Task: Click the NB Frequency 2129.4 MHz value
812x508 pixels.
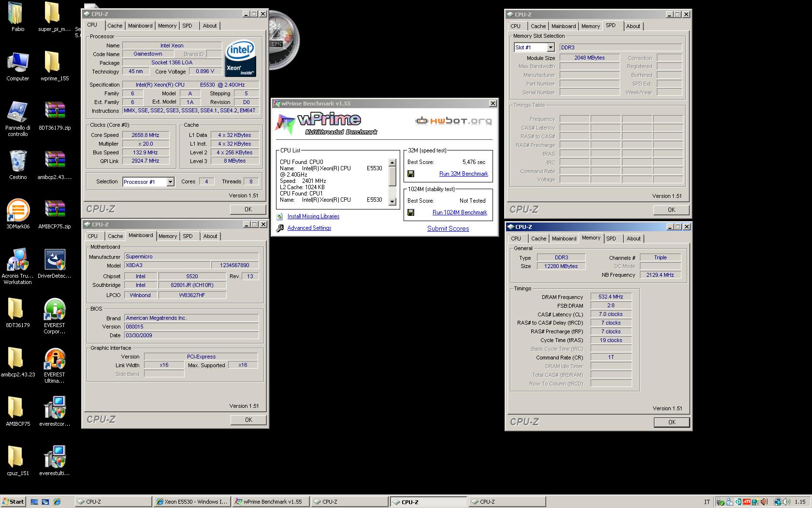Action: click(x=660, y=275)
